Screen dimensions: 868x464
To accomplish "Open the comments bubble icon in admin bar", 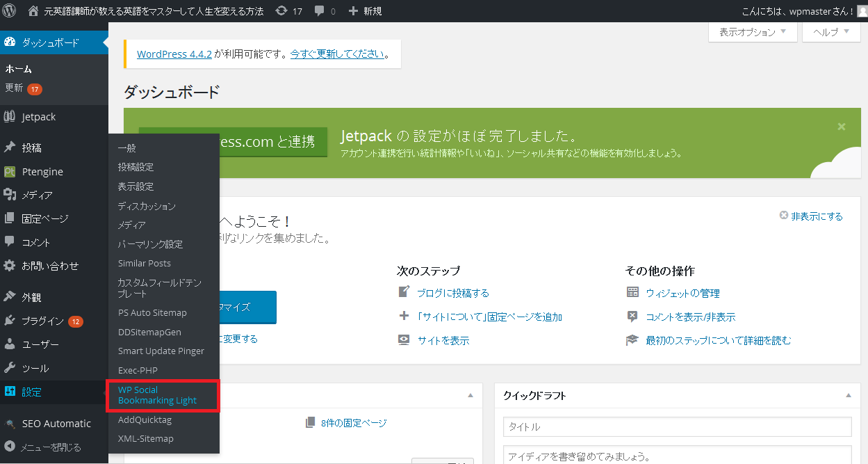I will [319, 11].
